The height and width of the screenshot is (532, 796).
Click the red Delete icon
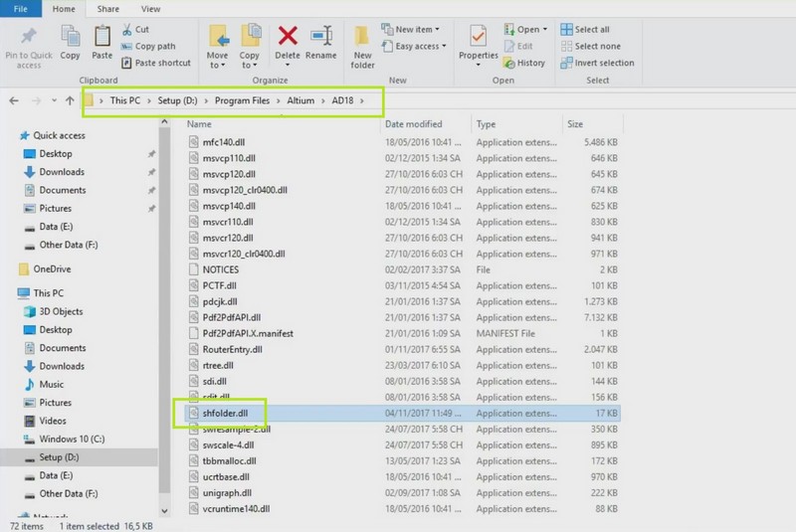click(x=288, y=38)
